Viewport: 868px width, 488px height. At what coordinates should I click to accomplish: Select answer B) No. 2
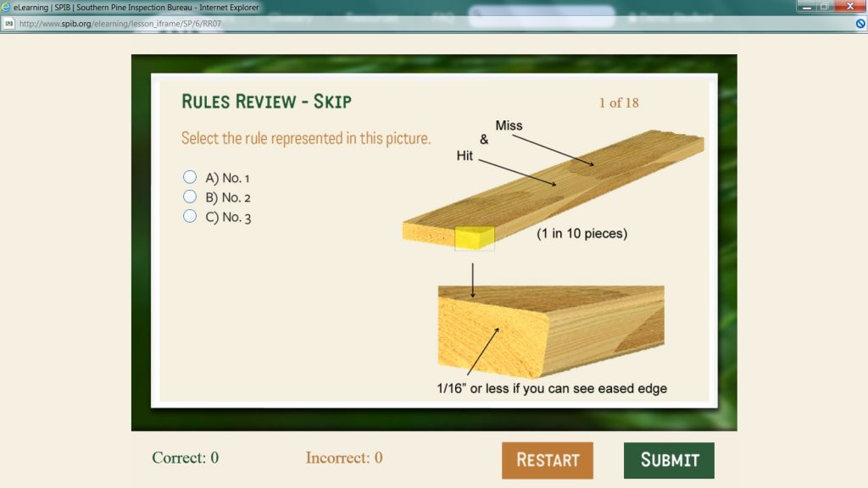click(x=190, y=197)
